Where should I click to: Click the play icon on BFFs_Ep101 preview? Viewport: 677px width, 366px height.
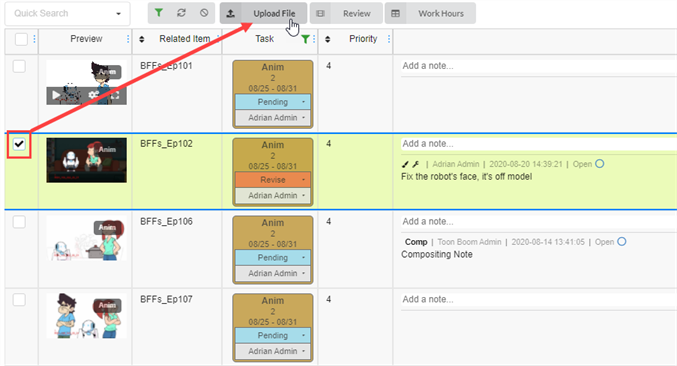pyautogui.click(x=56, y=95)
